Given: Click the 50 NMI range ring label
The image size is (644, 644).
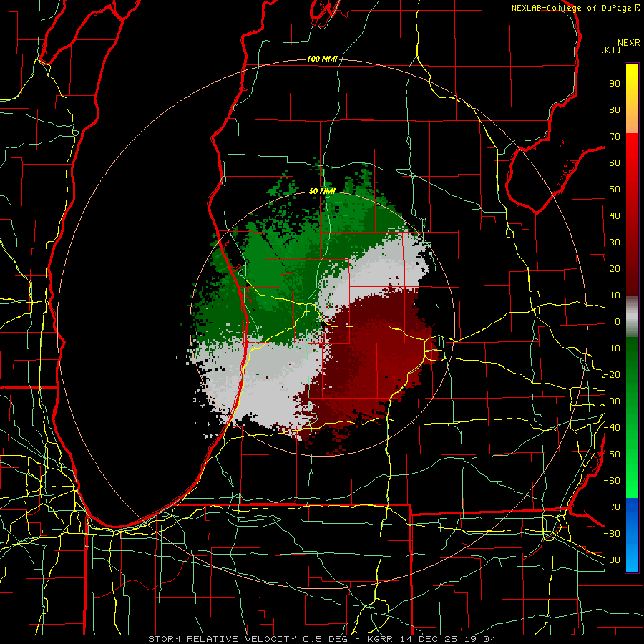Looking at the screenshot, I should point(322,191).
